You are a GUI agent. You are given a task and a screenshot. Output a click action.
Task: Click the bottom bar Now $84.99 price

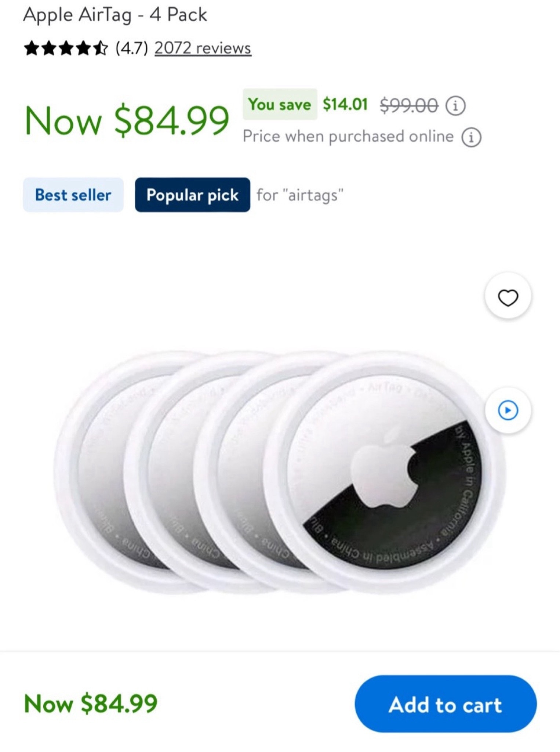click(x=91, y=703)
